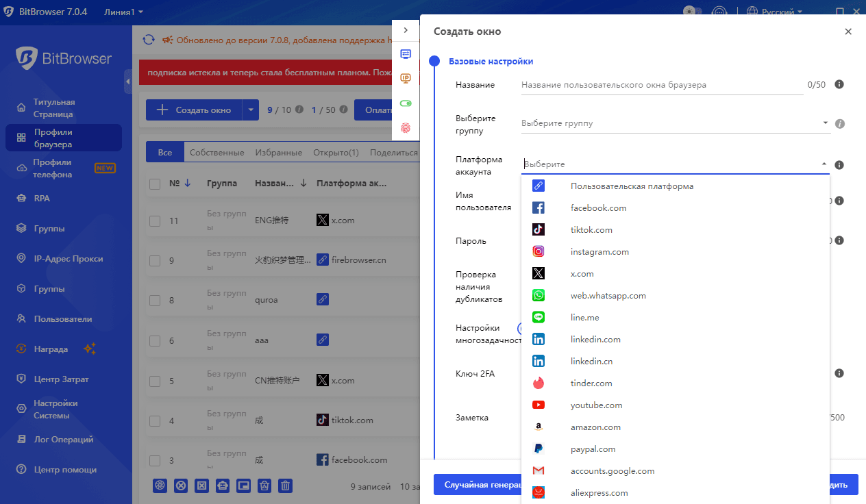The height and width of the screenshot is (504, 866).
Task: Select checkbox for profile row 5
Action: 155,381
